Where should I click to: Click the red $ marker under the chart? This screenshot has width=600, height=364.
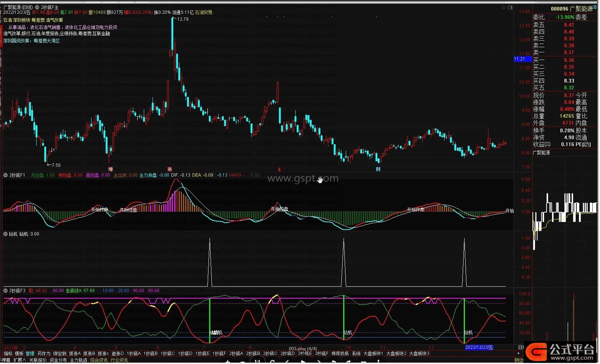[x=279, y=170]
